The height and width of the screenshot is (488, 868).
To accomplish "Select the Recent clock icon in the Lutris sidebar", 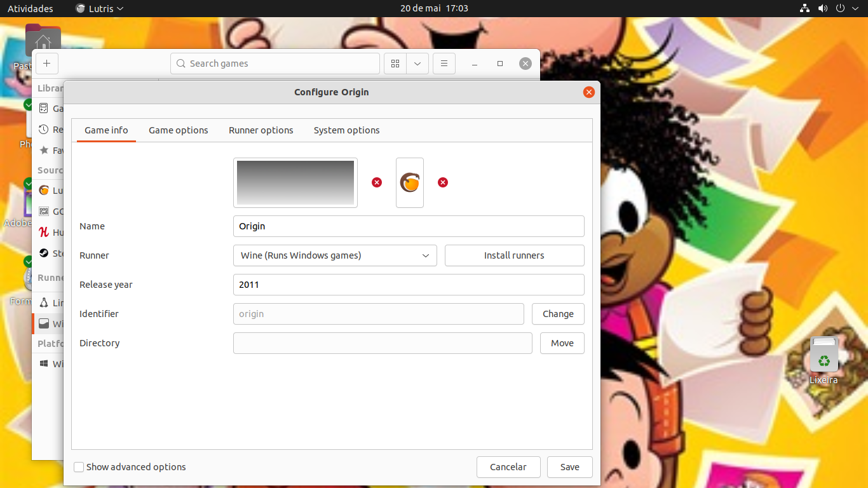I will coord(44,130).
